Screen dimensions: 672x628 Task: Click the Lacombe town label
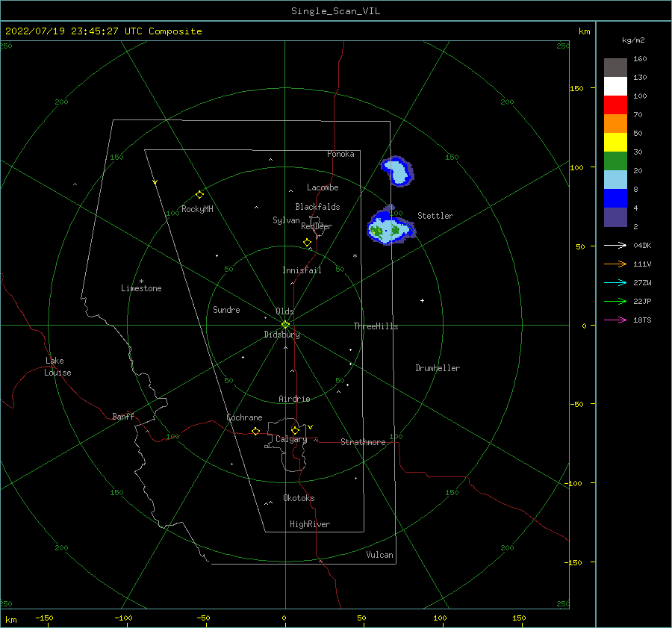click(x=323, y=187)
